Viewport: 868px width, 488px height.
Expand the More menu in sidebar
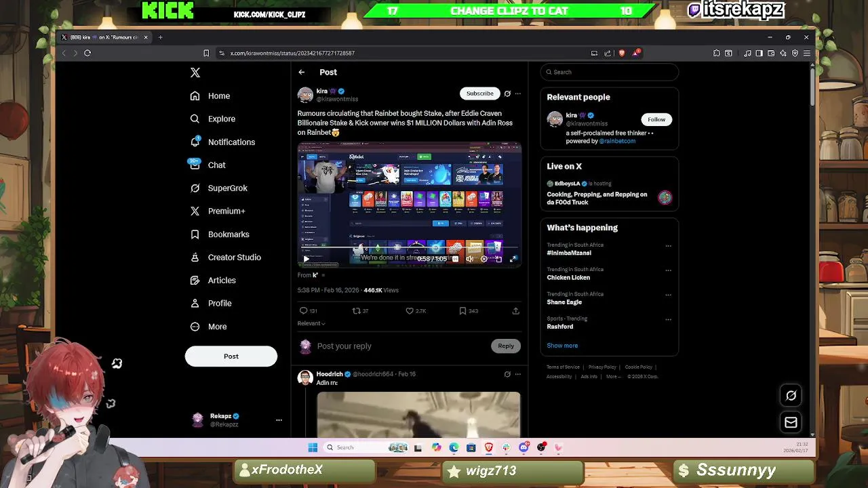(208, 327)
